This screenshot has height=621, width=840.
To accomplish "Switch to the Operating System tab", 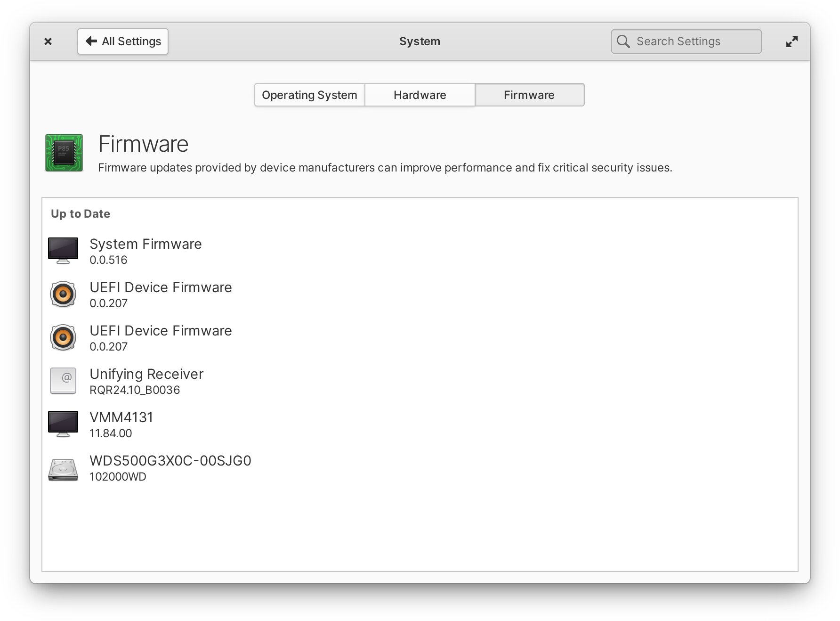I will click(x=309, y=95).
